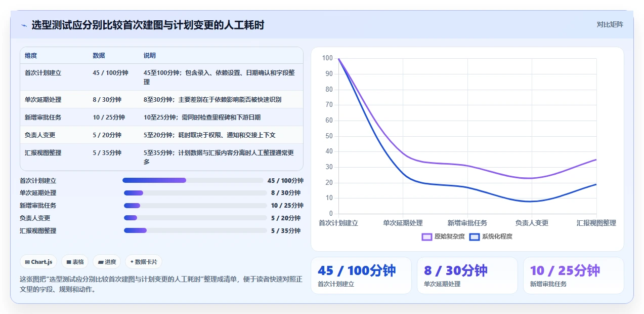Image resolution: width=644 pixels, height=314 pixels.
Task: Select the 首次计划建立 table row label
Action: point(43,73)
